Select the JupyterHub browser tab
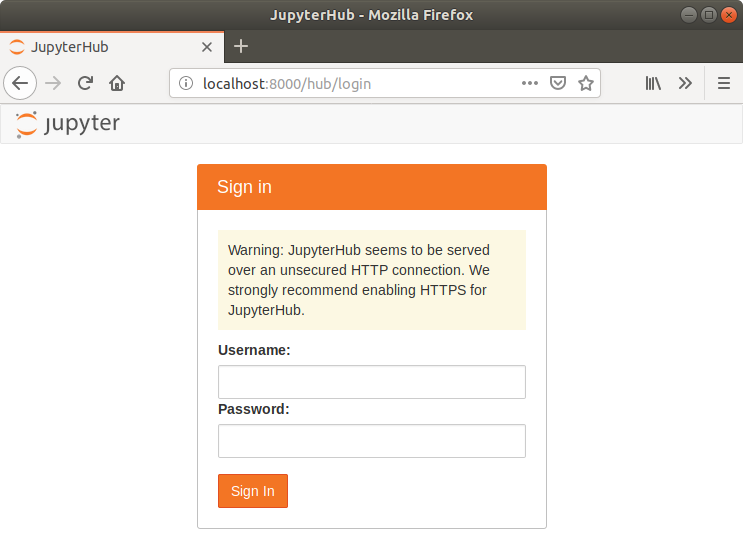 click(x=112, y=47)
